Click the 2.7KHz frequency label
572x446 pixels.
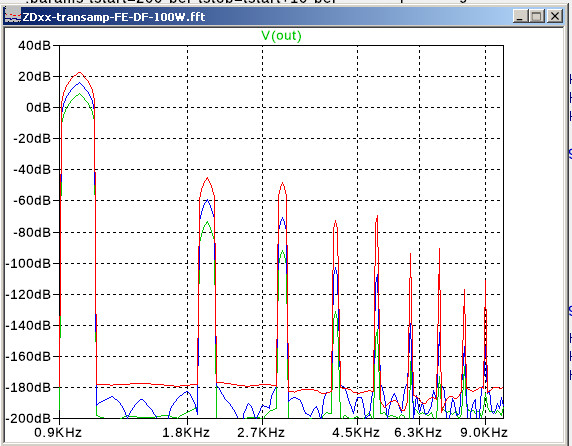[261, 433]
